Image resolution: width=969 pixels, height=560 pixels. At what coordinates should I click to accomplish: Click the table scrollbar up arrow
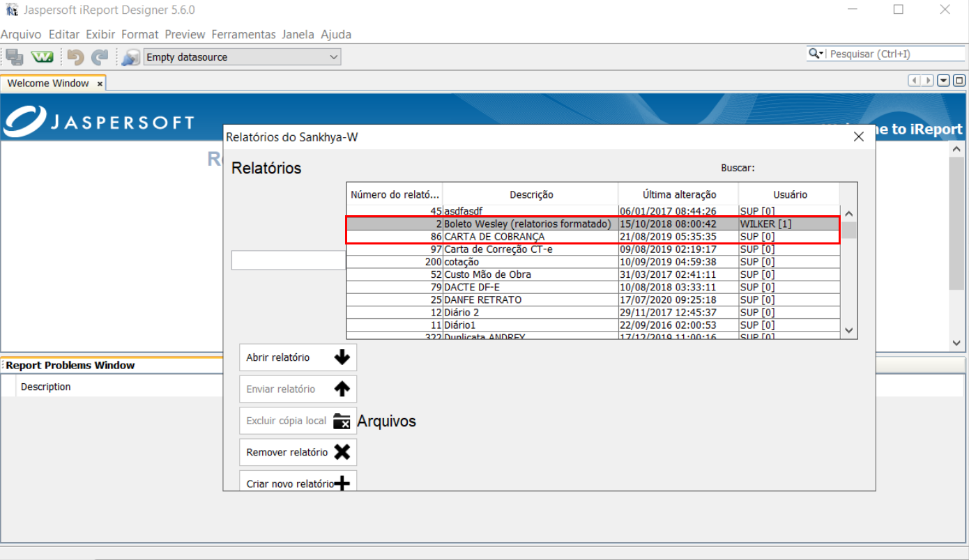848,214
